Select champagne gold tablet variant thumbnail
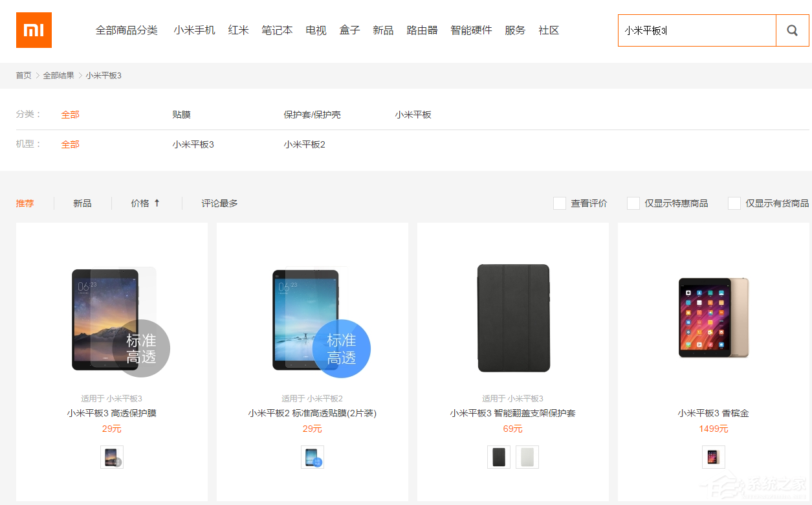Image resolution: width=812 pixels, height=505 pixels. [714, 457]
